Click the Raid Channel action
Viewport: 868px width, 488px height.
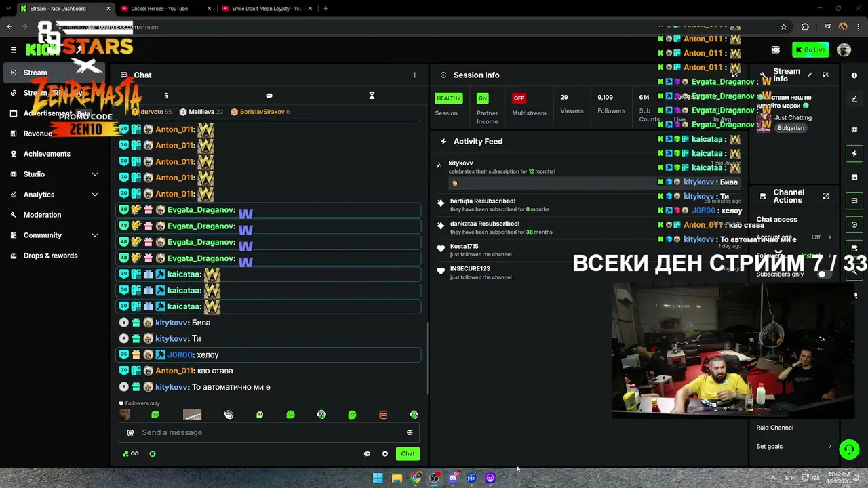pyautogui.click(x=775, y=428)
